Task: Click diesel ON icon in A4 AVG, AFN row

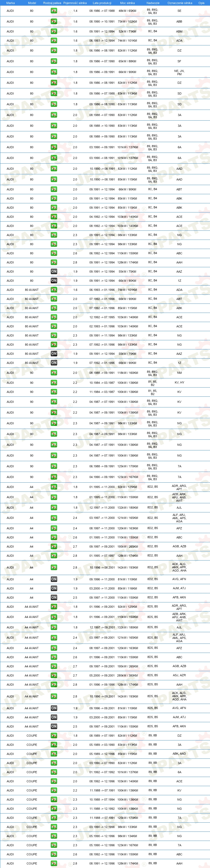Action: point(54,579)
